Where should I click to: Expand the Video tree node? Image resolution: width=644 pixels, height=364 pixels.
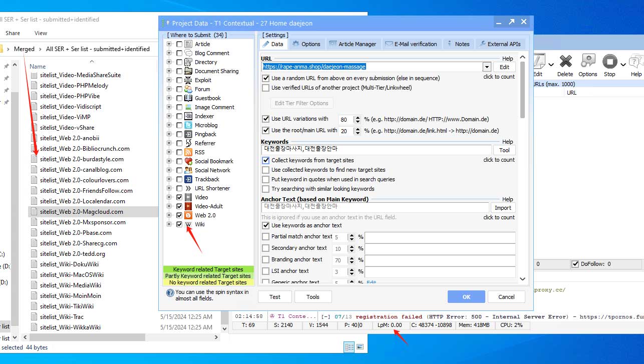click(169, 197)
